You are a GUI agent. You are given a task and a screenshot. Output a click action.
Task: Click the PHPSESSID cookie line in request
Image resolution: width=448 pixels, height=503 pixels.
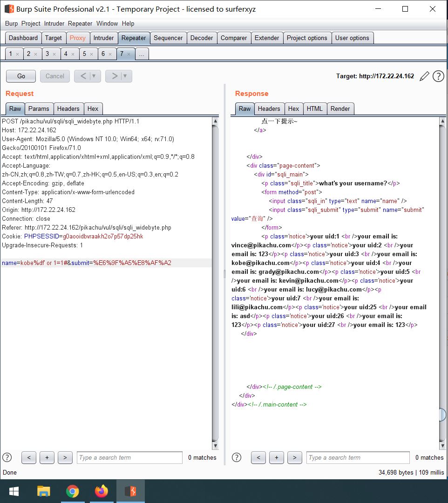(x=73, y=237)
